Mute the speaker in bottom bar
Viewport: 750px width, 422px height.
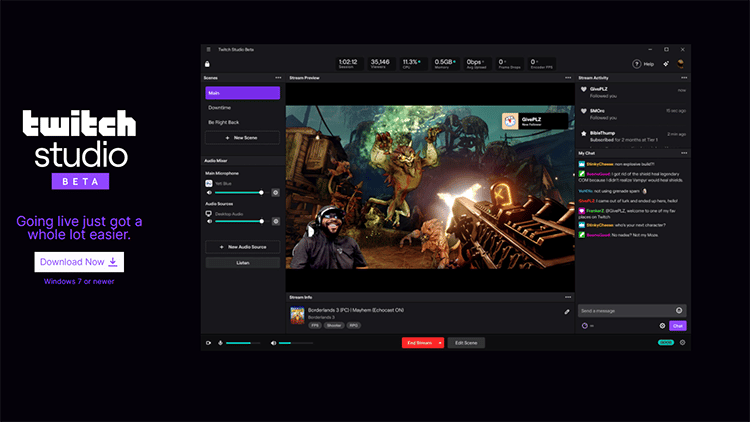[273, 343]
